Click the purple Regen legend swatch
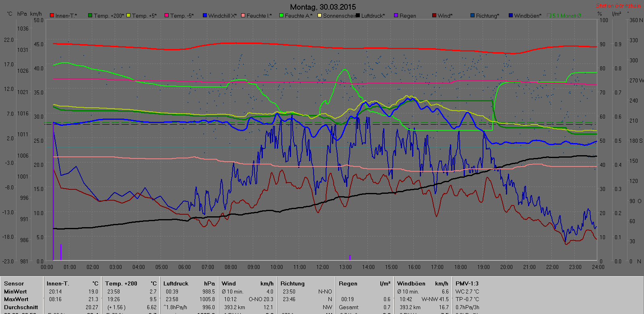Screen dimensions: 644x314 [396, 16]
